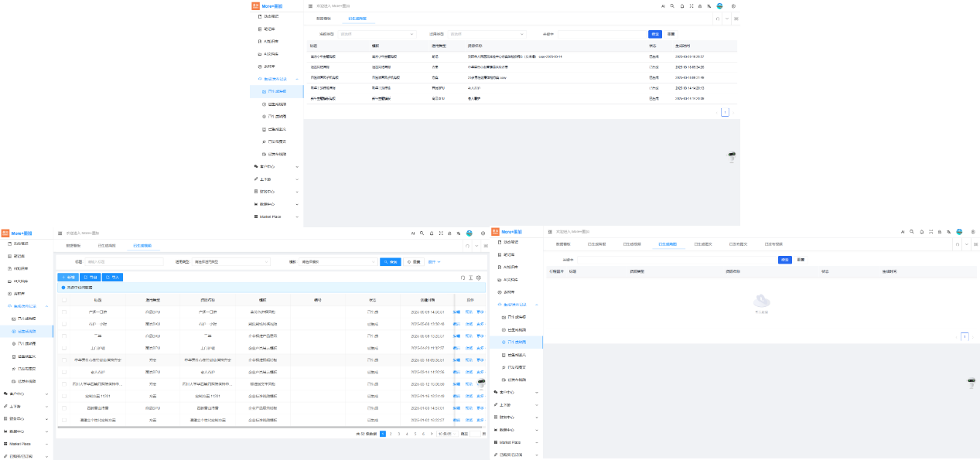Check the checkbox for the 定制方案 11781 row

coord(64,395)
